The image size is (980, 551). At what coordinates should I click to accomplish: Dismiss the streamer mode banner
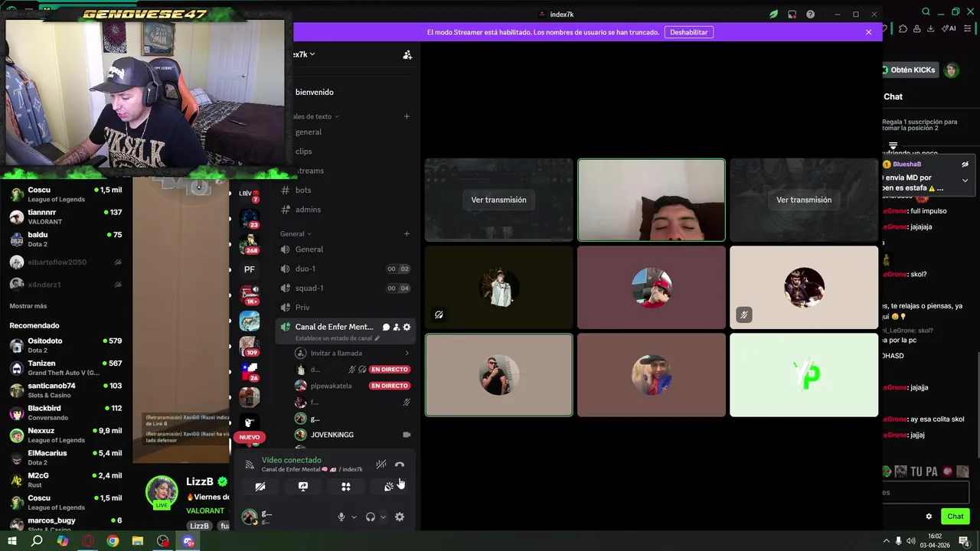[x=868, y=32]
